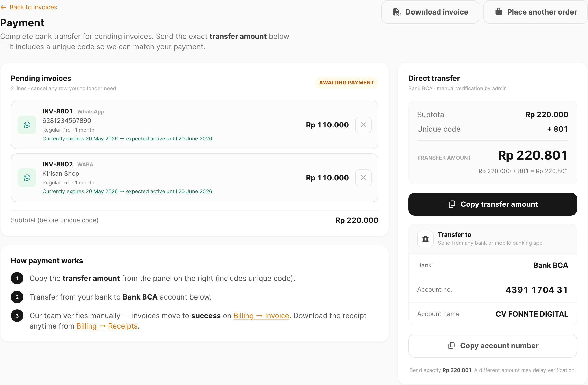The height and width of the screenshot is (385, 588).
Task: Click the back arrow icon
Action: click(3, 8)
